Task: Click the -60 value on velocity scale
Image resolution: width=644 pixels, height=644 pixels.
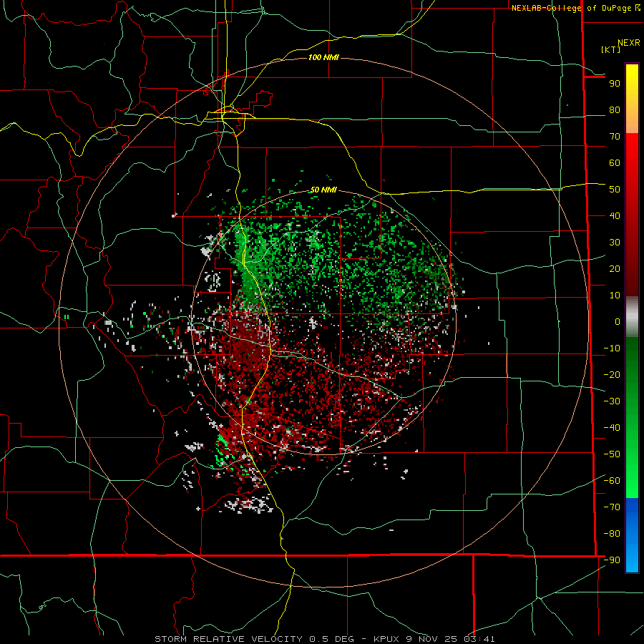Action: point(612,481)
